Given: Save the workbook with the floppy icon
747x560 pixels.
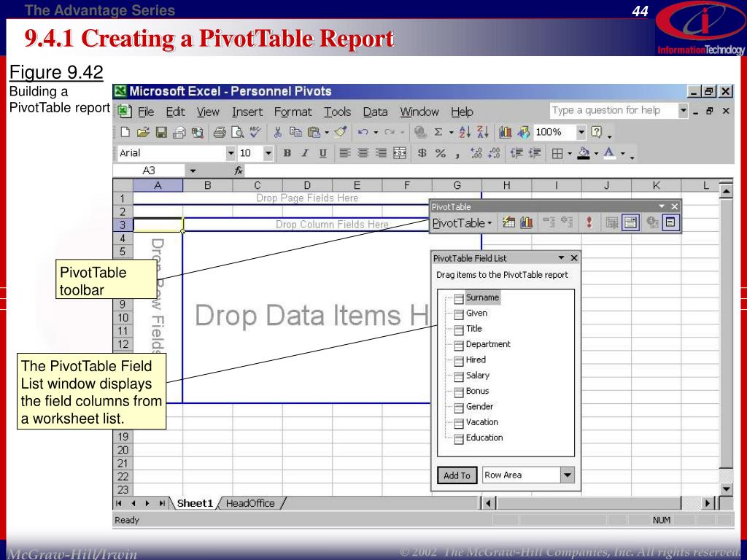Looking at the screenshot, I should (x=161, y=133).
